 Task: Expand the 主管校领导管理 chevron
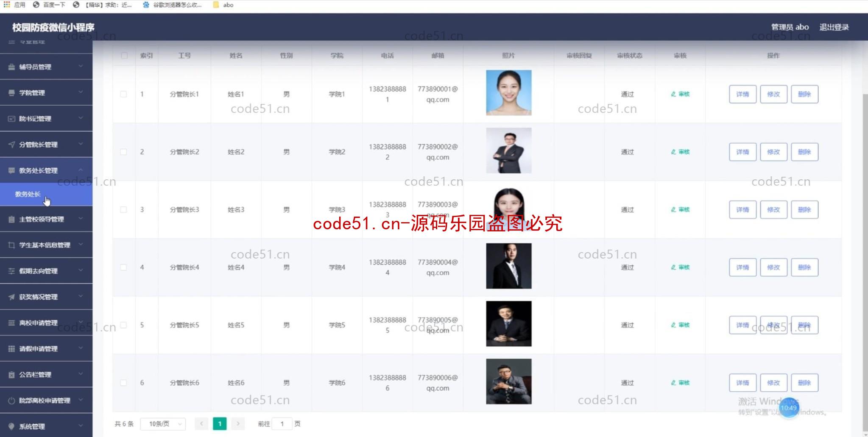click(x=81, y=219)
